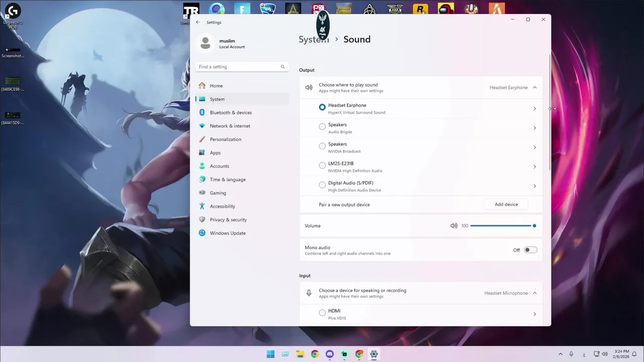
Task: Open Speakers Audio Brigde properties chevron
Action: click(x=535, y=128)
